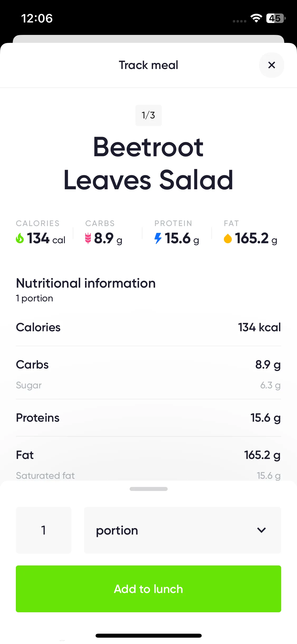
Task: Select the Carbs 8.9 g row
Action: (x=148, y=365)
